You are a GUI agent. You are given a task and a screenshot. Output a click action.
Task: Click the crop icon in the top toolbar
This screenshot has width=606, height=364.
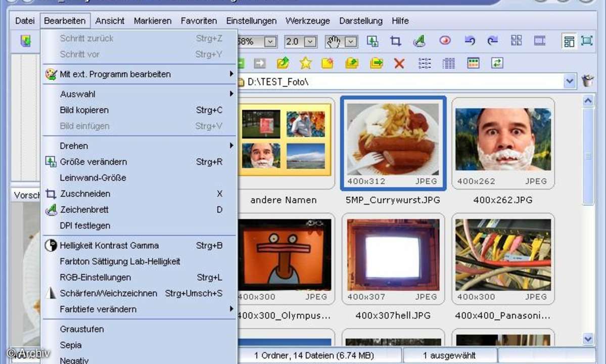pyautogui.click(x=396, y=41)
